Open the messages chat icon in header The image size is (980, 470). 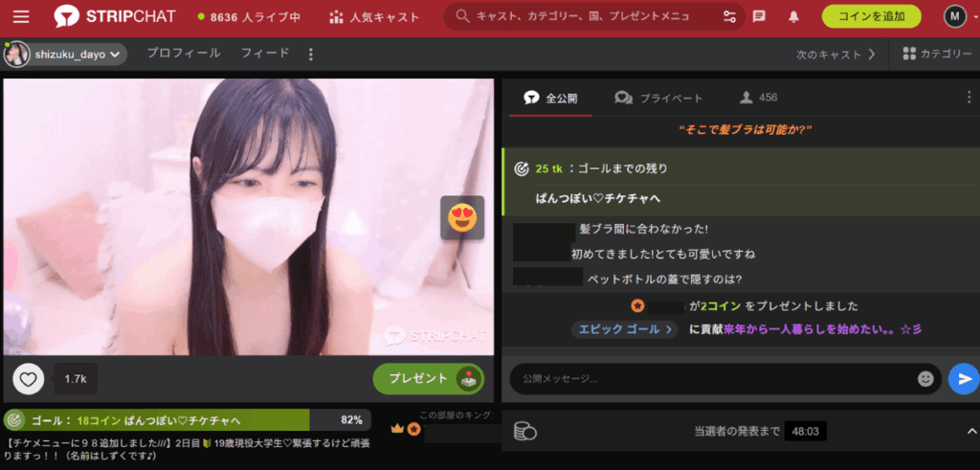coord(759,16)
